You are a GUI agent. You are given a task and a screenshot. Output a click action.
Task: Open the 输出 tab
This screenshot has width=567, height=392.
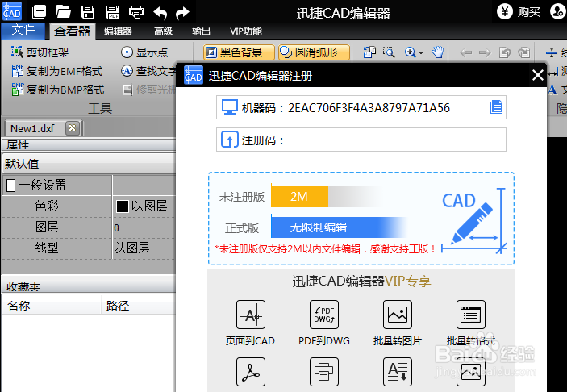pos(201,31)
